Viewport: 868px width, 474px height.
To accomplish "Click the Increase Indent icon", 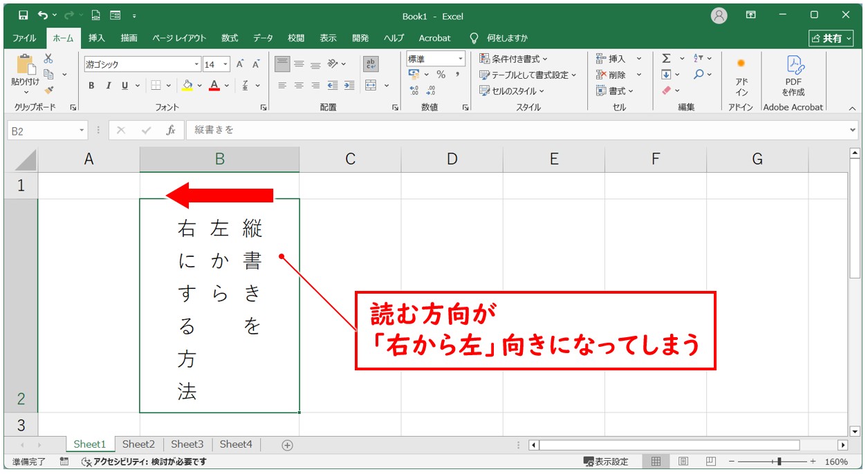I will pyautogui.click(x=349, y=86).
